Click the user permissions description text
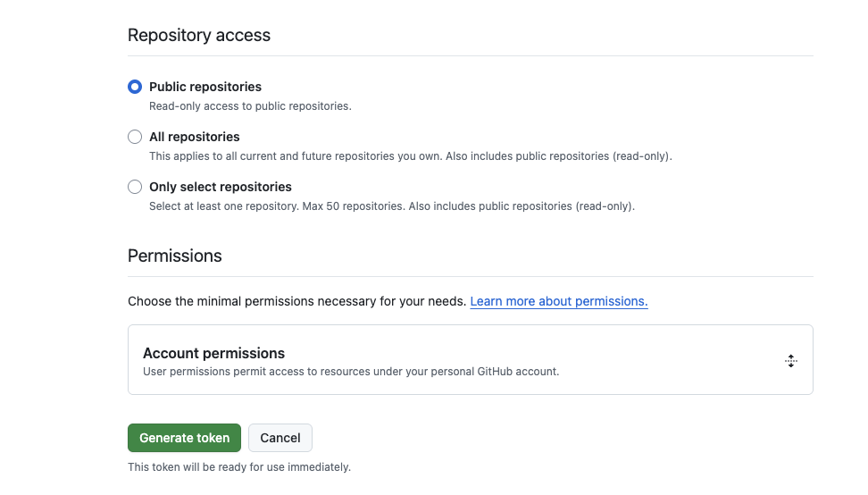The width and height of the screenshot is (868, 495). coord(350,372)
